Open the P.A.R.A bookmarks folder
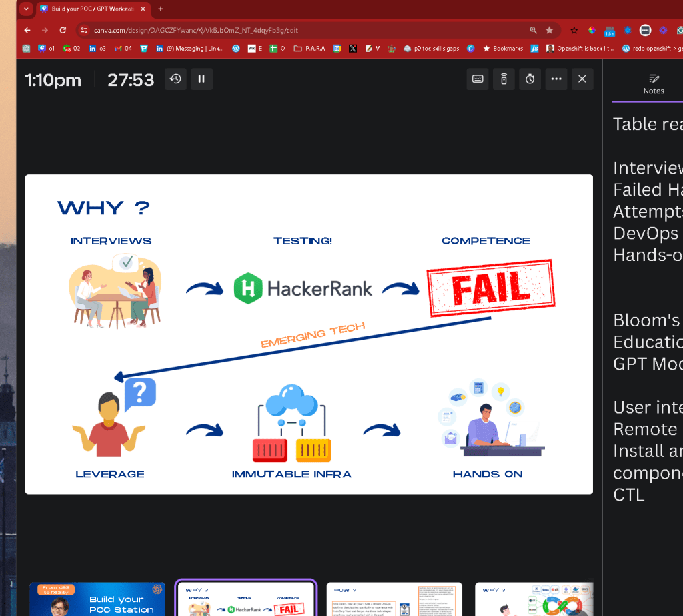The height and width of the screenshot is (616, 683). 309,49
